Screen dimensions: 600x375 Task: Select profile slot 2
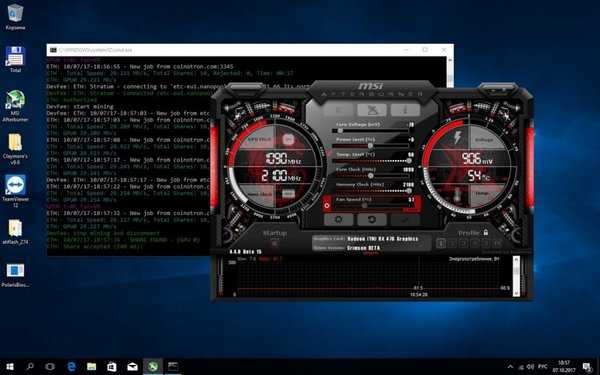tap(452, 243)
